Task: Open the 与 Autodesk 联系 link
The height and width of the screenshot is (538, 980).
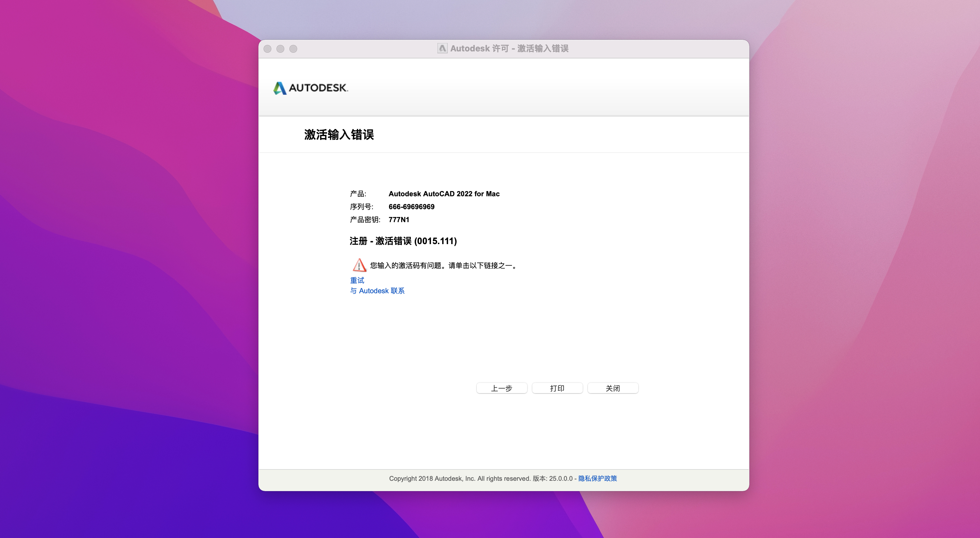Action: 377,291
